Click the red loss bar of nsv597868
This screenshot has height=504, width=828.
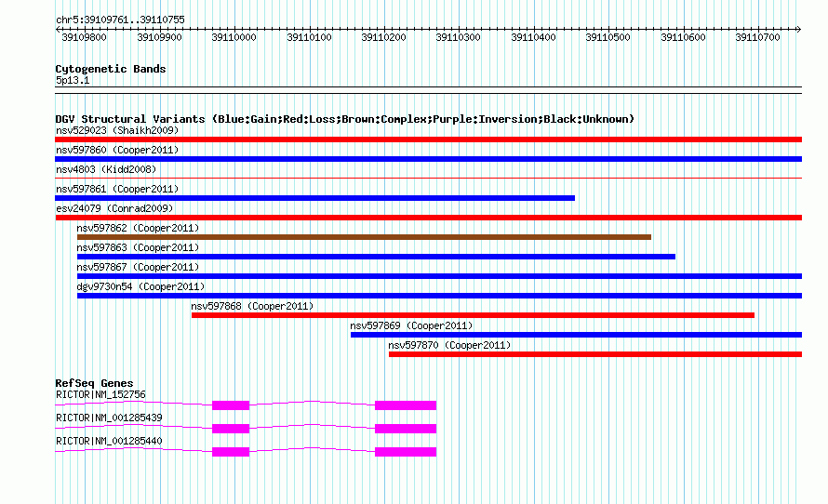tap(473, 315)
